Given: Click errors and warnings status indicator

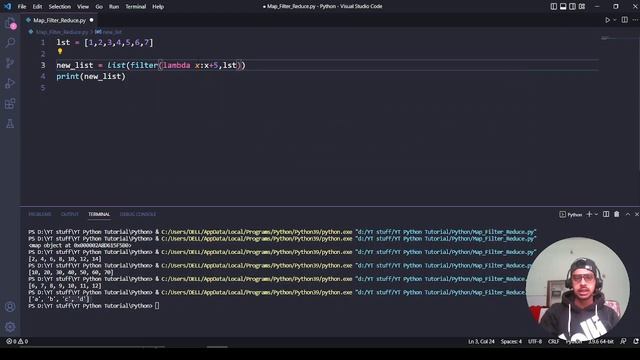Looking at the screenshot, I should pos(17,341).
